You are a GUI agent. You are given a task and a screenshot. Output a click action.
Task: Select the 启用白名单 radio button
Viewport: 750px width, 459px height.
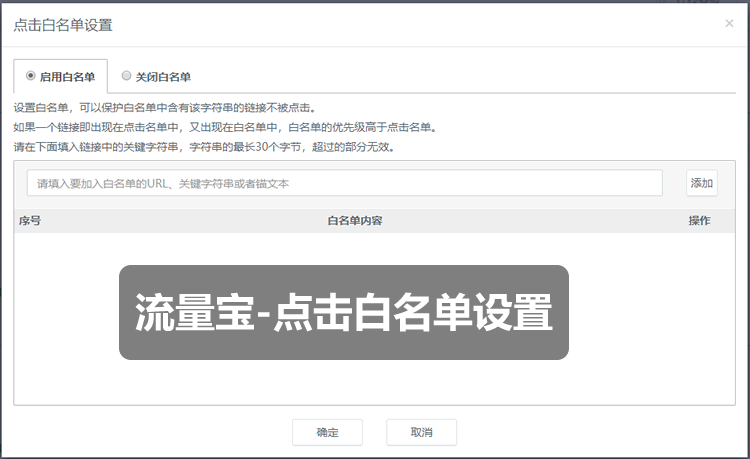click(31, 76)
